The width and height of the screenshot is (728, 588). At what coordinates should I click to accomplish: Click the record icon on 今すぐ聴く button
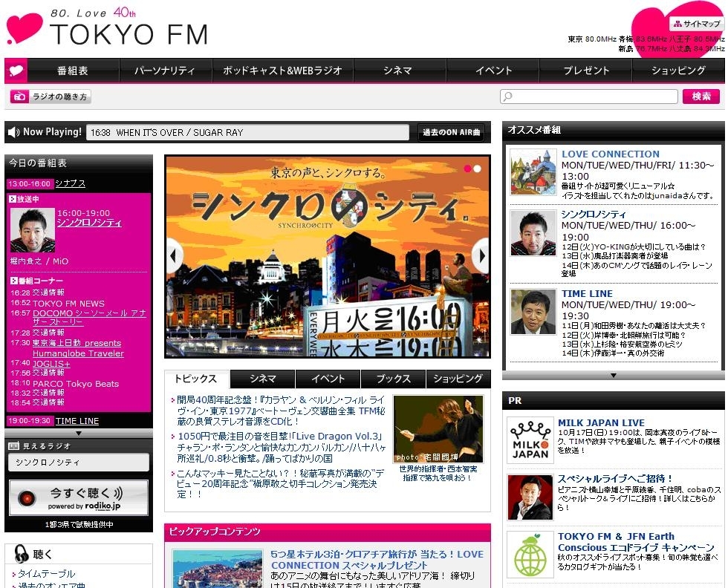[x=27, y=498]
